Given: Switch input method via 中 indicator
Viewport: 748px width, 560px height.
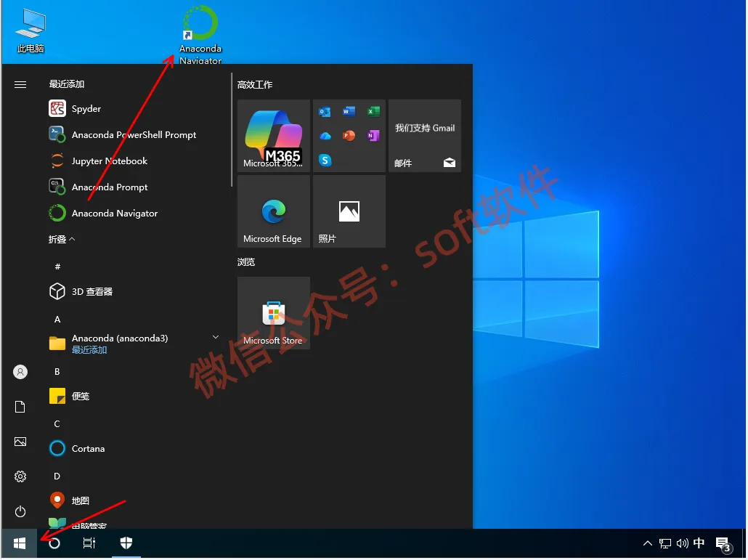Looking at the screenshot, I should [699, 543].
